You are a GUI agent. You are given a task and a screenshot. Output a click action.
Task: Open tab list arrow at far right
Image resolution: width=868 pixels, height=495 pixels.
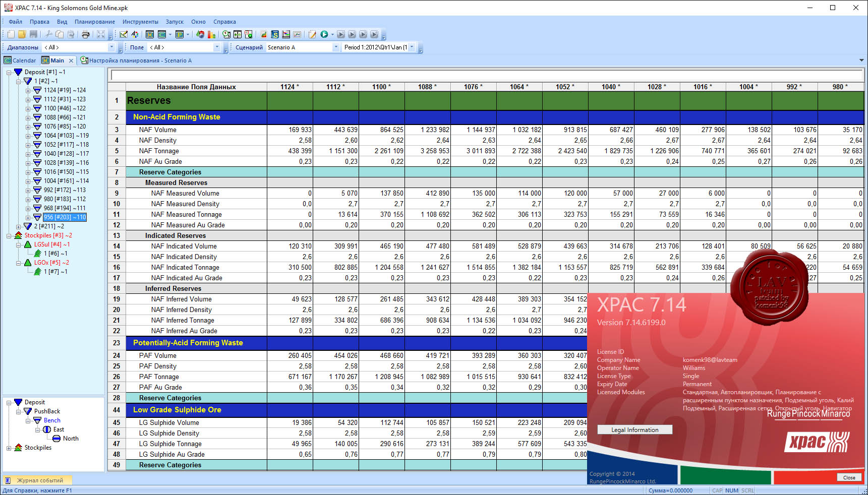[861, 60]
